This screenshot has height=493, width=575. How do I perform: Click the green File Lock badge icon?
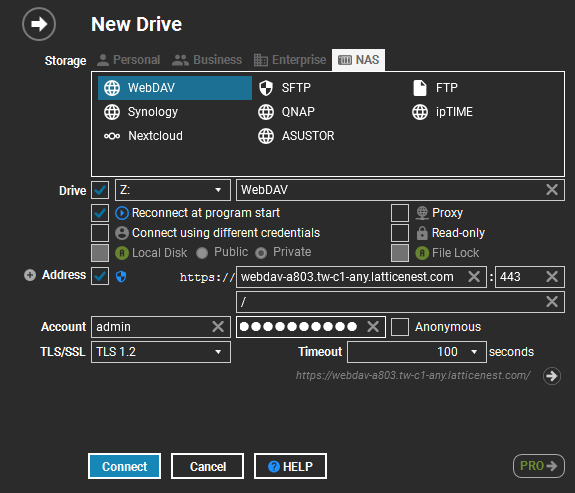pos(422,253)
